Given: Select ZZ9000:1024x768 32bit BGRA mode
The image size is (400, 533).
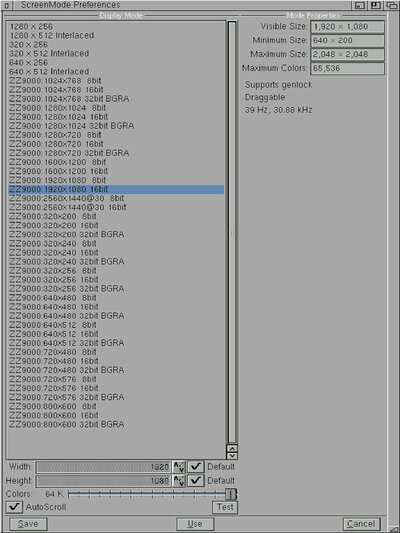Looking at the screenshot, I should click(116, 99).
